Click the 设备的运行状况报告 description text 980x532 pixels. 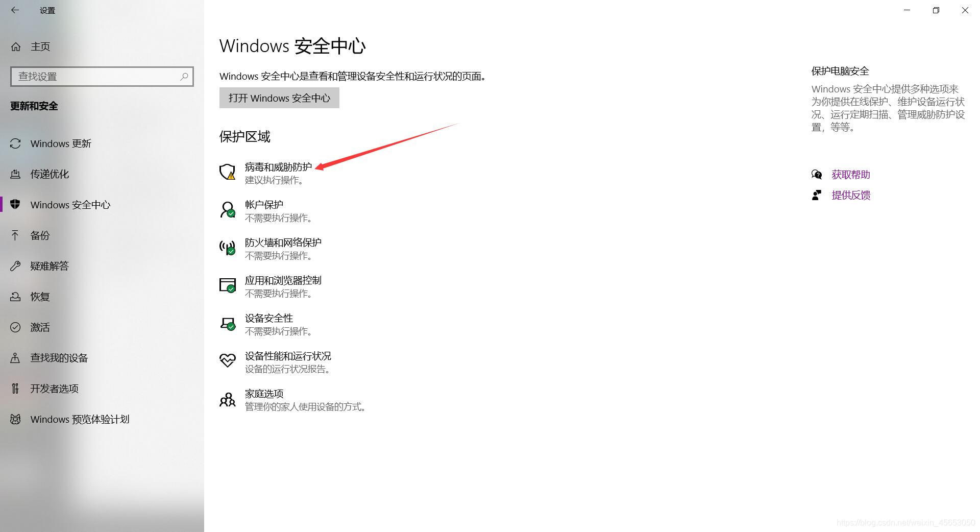click(x=288, y=369)
